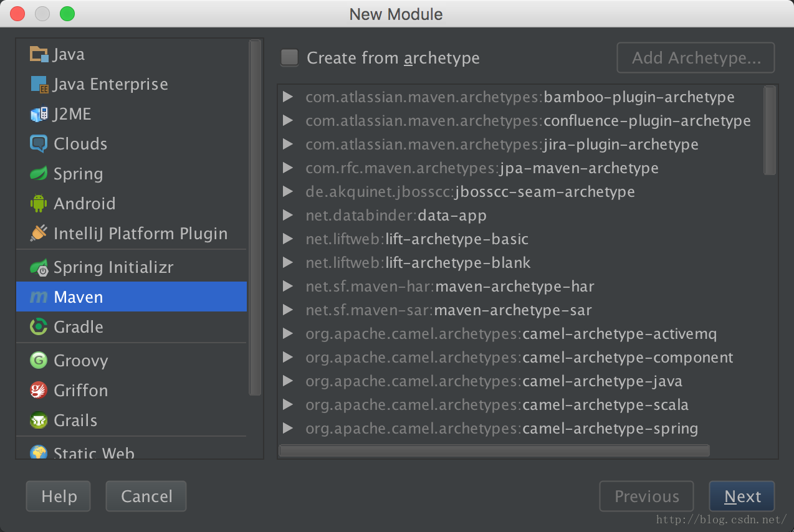Click the Clouds speech-bubble icon
The image size is (794, 532).
click(39, 144)
